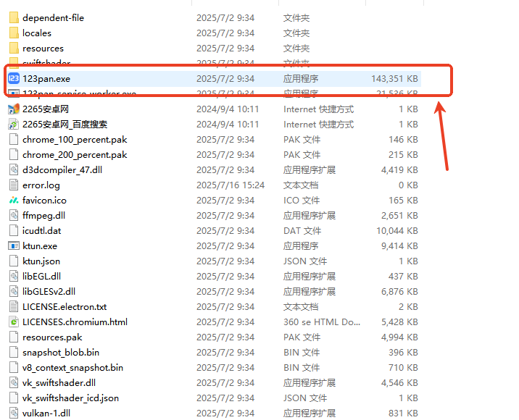The image size is (519, 420).
Task: Click the error.log document icon
Action: coord(14,185)
